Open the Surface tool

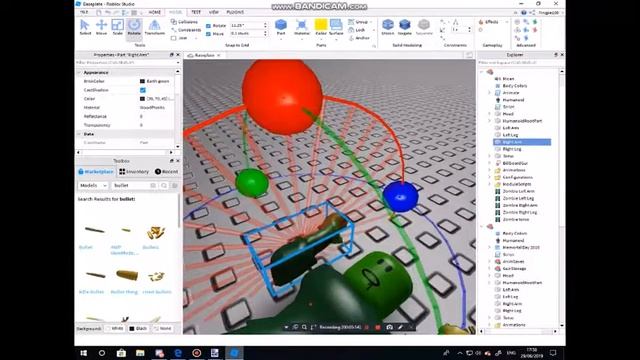pyautogui.click(x=336, y=27)
